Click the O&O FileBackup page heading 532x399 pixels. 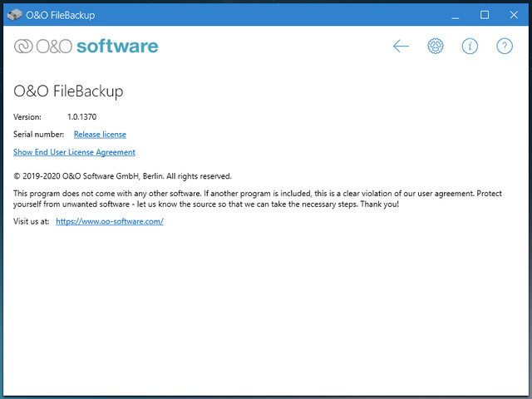click(x=68, y=91)
